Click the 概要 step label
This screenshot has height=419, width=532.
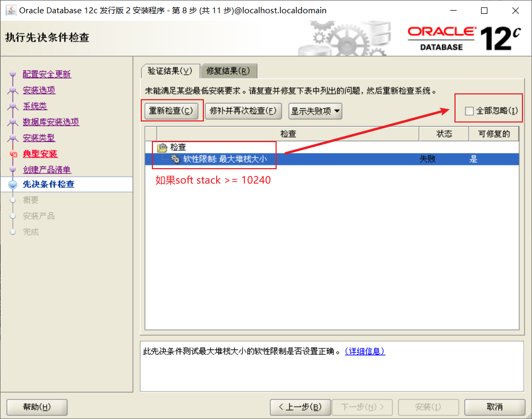(x=31, y=200)
